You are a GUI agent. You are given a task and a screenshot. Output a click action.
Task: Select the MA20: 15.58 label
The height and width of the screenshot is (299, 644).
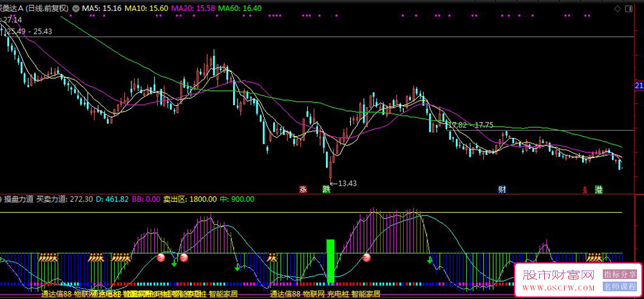[x=193, y=8]
